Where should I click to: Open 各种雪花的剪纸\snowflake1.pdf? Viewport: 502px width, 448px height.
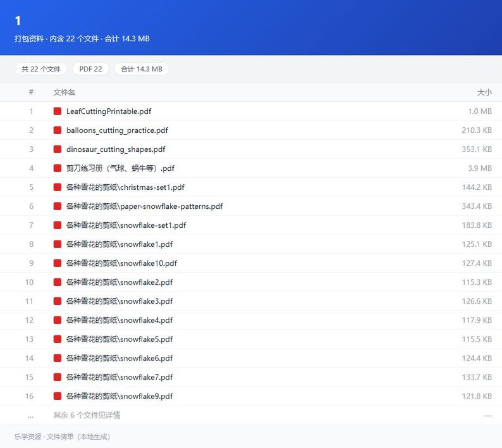(x=119, y=244)
